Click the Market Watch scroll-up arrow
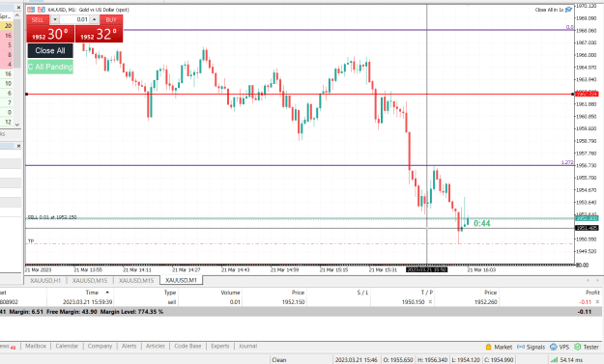 17,15
